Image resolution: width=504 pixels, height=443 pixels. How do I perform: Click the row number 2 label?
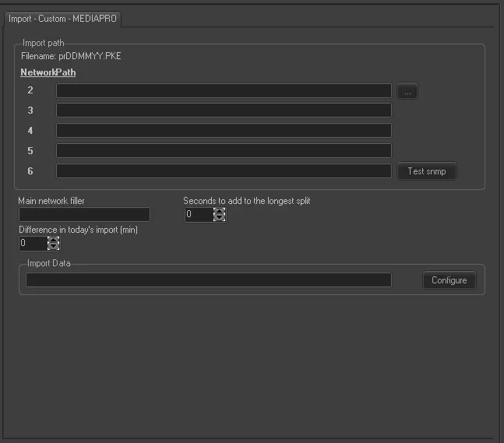30,91
